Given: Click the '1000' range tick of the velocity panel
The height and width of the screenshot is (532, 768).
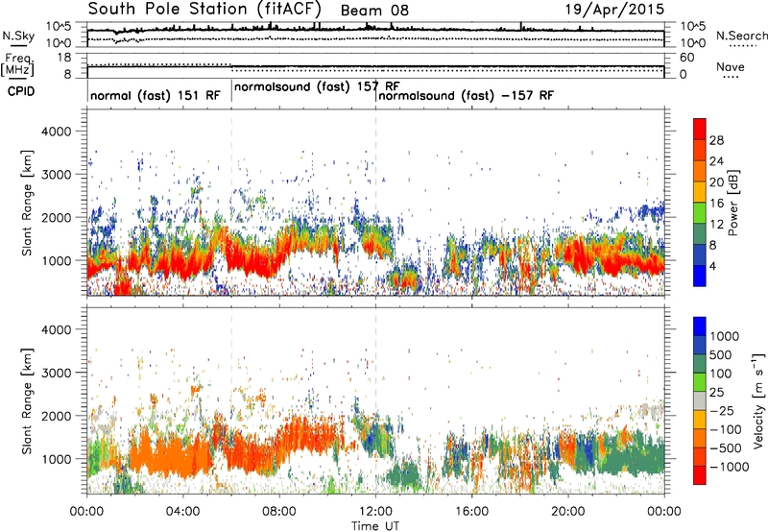Looking at the screenshot, I should point(57,459).
